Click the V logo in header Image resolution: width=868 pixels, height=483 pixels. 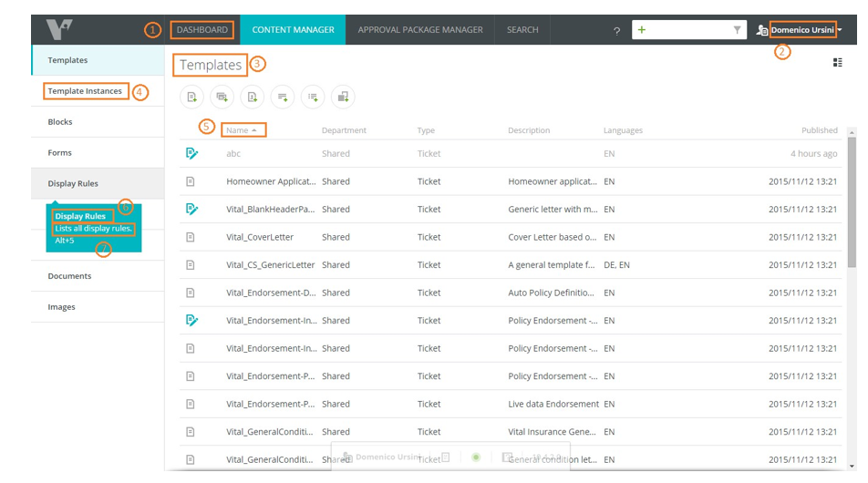pyautogui.click(x=59, y=29)
